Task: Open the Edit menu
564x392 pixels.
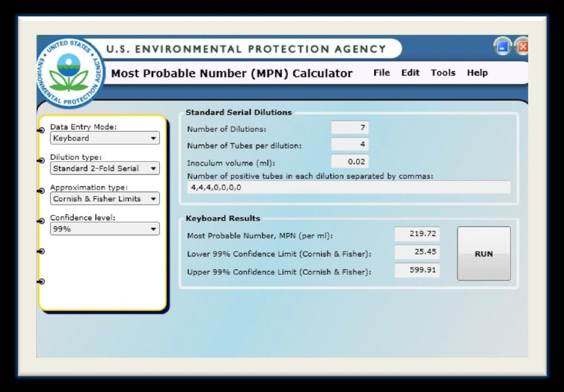Action: click(x=410, y=73)
